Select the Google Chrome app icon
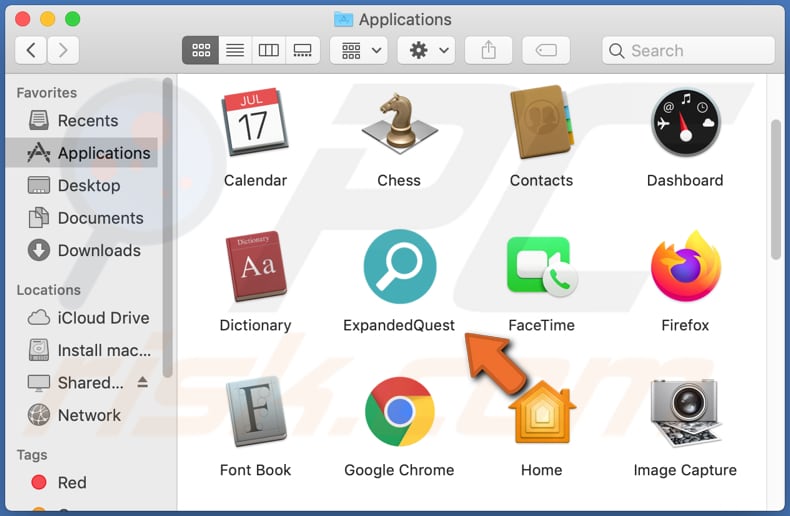The image size is (790, 516). coord(400,411)
